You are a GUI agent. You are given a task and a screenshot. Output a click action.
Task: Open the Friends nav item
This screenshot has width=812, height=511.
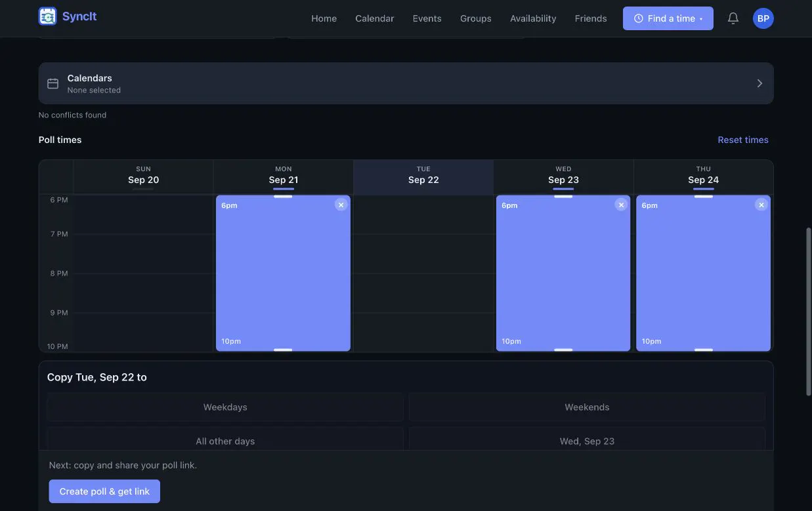coord(591,18)
